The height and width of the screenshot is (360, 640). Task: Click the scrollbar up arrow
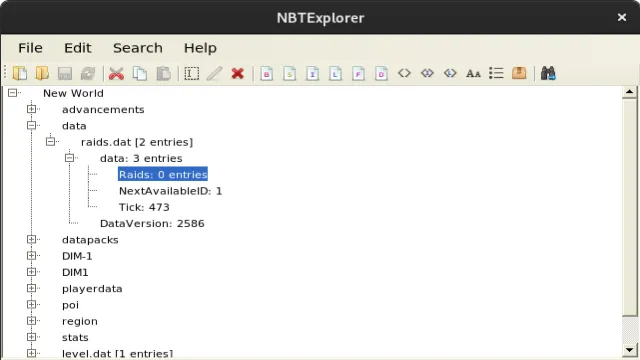(629, 92)
